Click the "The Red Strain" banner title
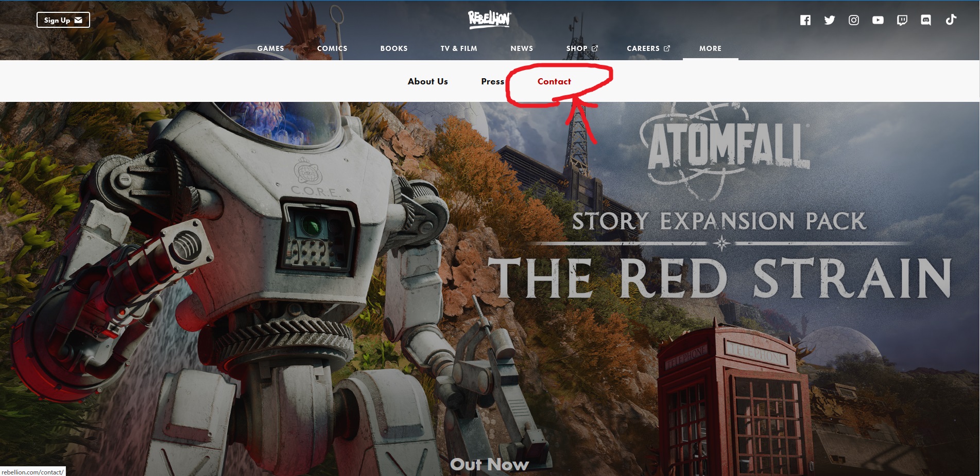The height and width of the screenshot is (476, 980). [x=719, y=278]
